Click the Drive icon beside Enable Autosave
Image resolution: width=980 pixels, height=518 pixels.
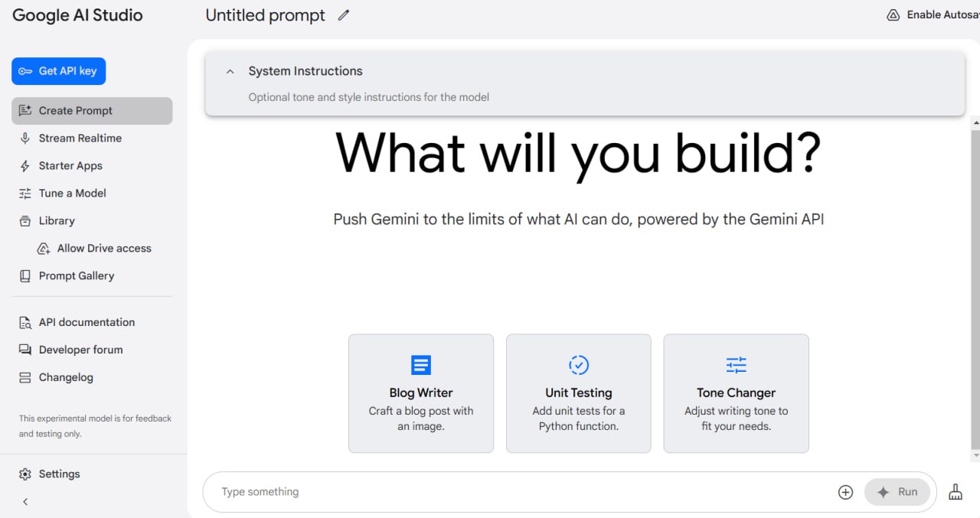point(893,15)
